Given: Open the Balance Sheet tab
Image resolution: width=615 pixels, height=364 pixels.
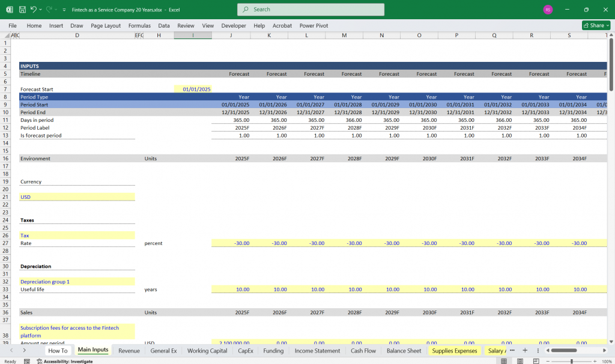Looking at the screenshot, I should (403, 350).
